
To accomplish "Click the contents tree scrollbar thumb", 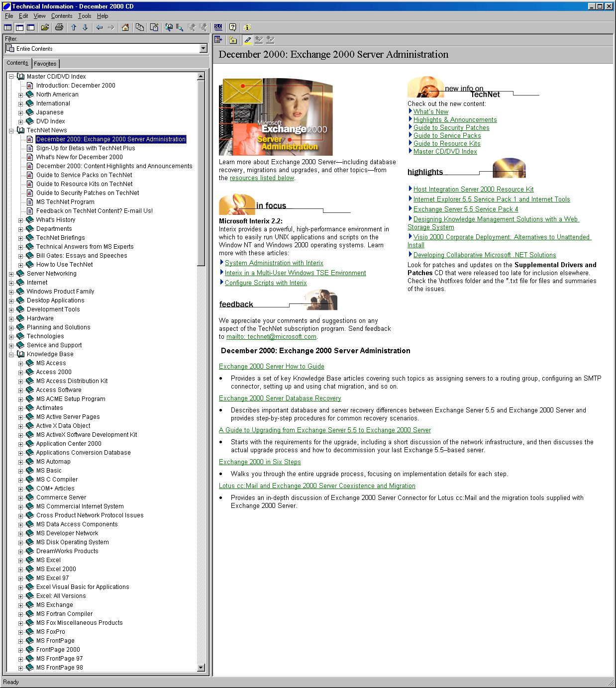I will pyautogui.click(x=201, y=173).
